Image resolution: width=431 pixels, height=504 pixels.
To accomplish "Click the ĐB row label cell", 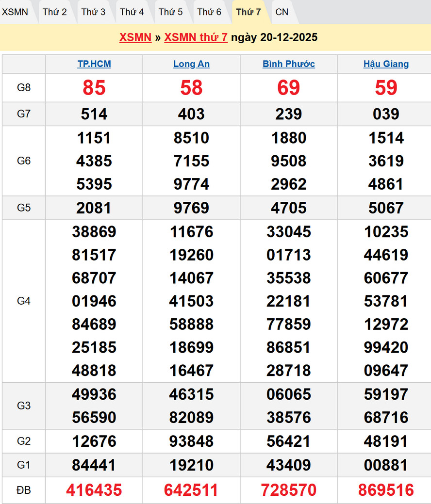I will [24, 490].
